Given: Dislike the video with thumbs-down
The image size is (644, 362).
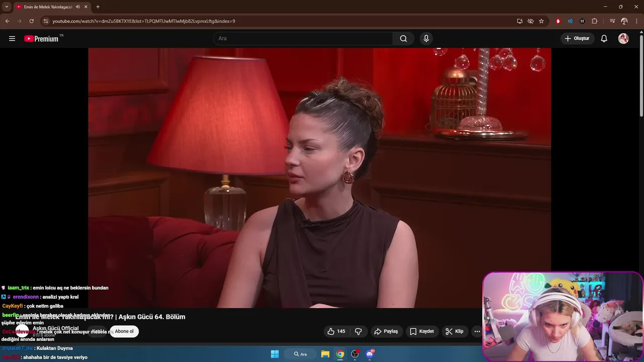Looking at the screenshot, I should tap(359, 331).
